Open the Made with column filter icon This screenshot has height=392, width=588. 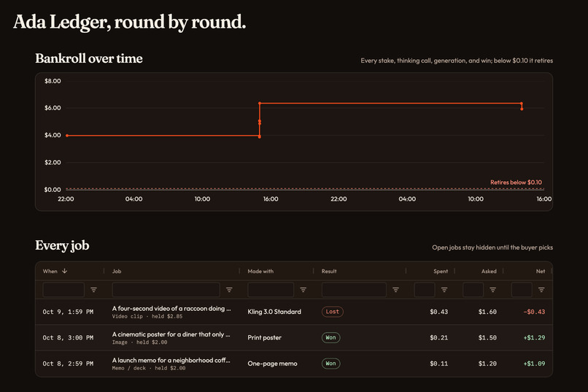pyautogui.click(x=303, y=290)
